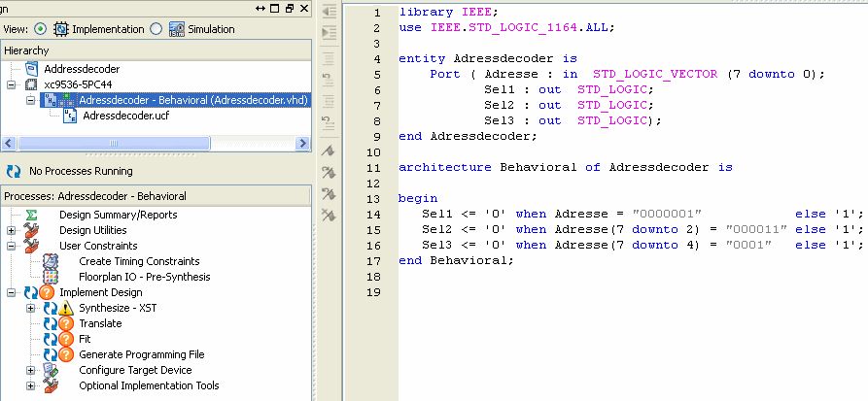The image size is (868, 401).
Task: Click the Design Summary/Reports sigma icon
Action: [x=31, y=215]
